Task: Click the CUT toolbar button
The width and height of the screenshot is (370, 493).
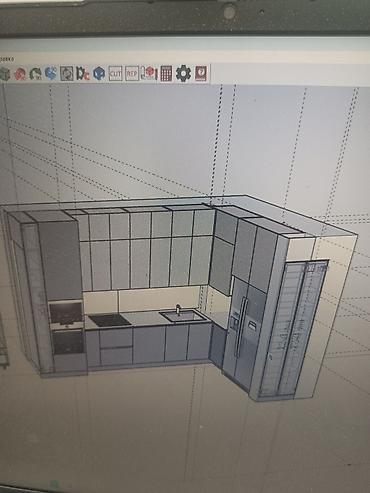Action: [115, 73]
